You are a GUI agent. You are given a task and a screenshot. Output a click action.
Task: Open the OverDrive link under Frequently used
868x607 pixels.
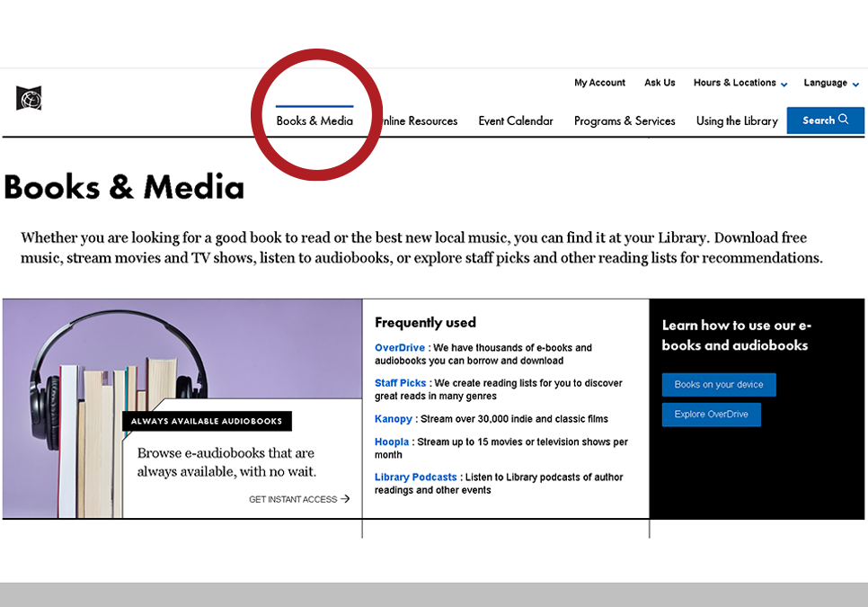[400, 347]
